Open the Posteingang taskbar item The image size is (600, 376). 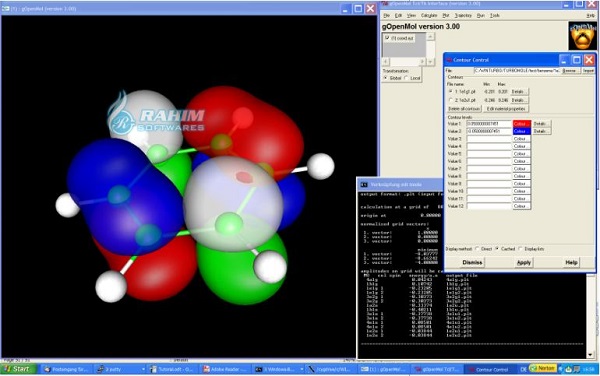[66, 369]
